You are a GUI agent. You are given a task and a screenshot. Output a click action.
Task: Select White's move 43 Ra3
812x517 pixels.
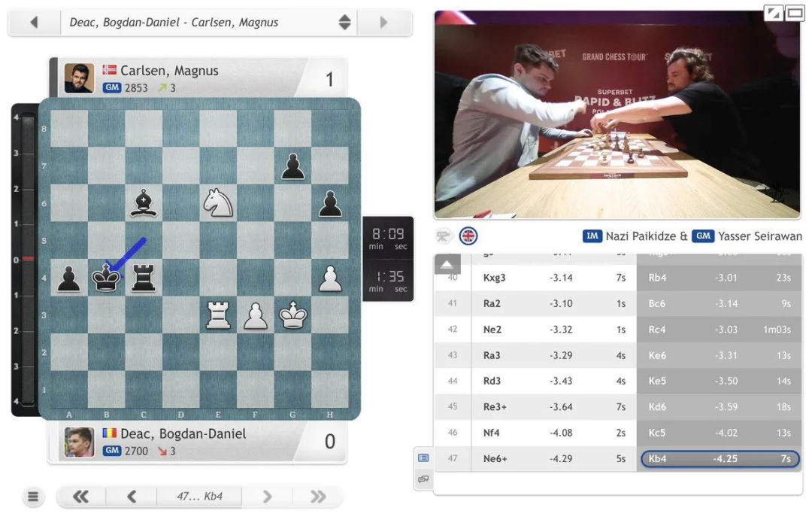[553, 355]
